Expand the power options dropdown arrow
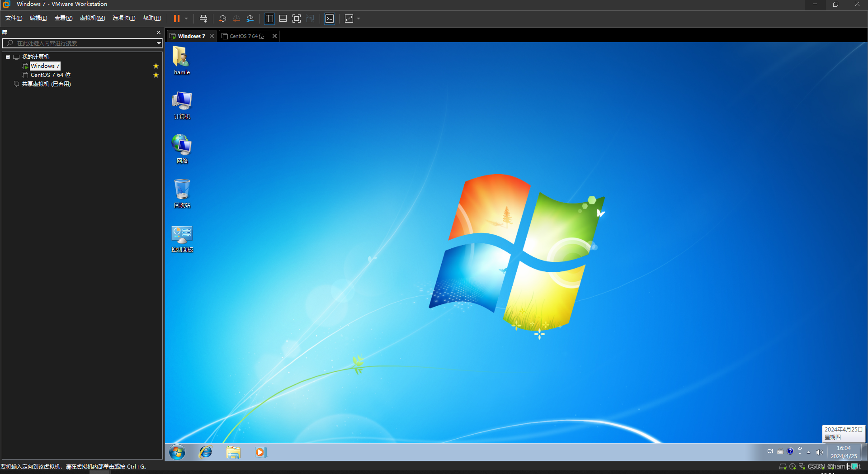The height and width of the screenshot is (474, 868). [186, 19]
